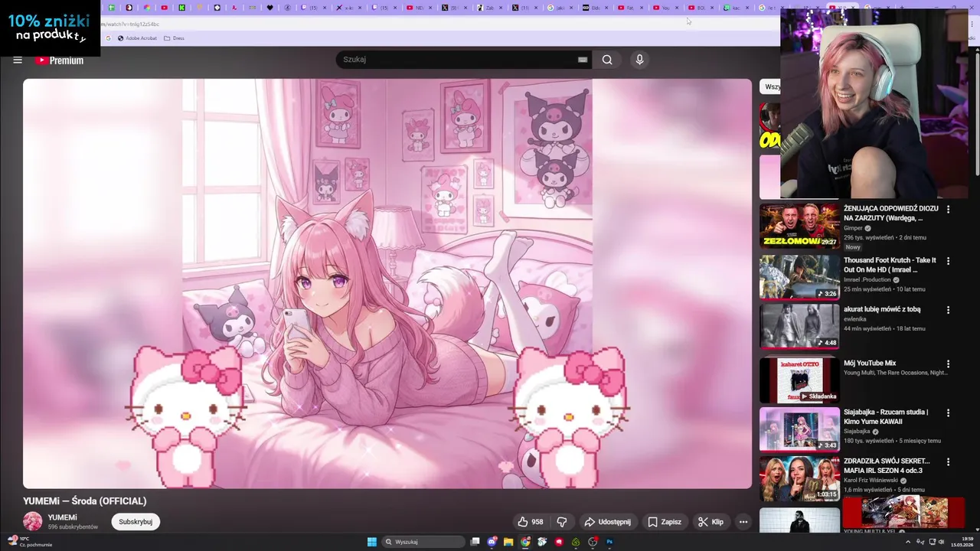The width and height of the screenshot is (980, 551).
Task: Focus the Szukaj search field
Action: (x=456, y=60)
